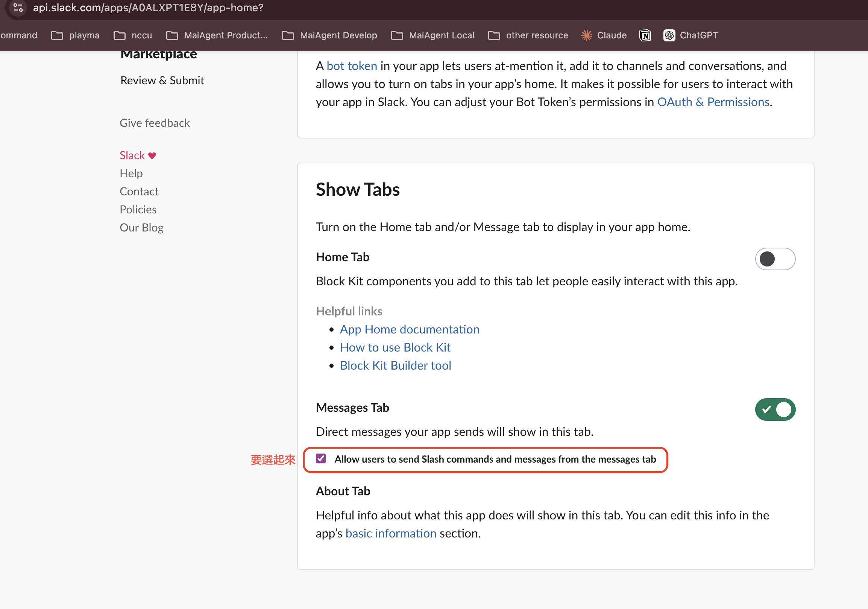868x609 pixels.
Task: Open the MaiAgent Local bookmarks folder
Action: tap(432, 35)
